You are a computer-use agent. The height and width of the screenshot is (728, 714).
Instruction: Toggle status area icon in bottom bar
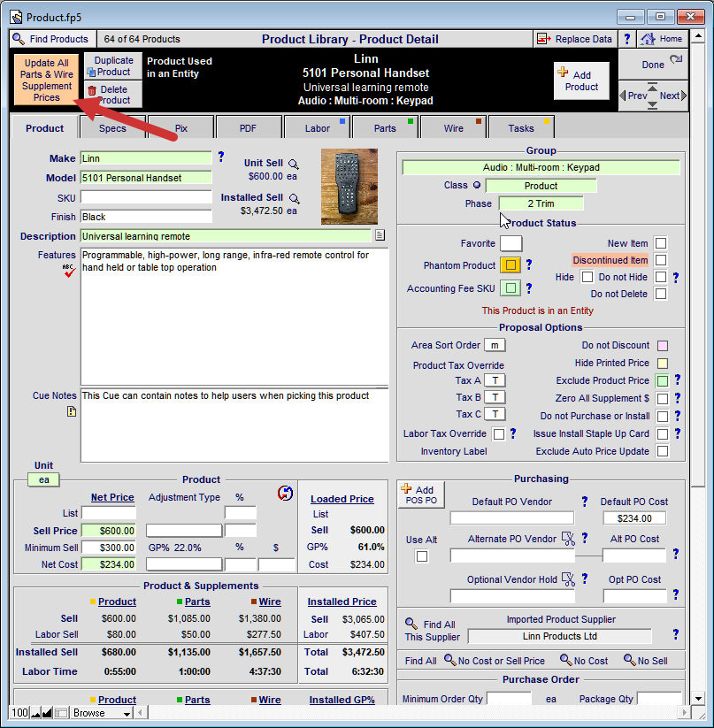pyautogui.click(x=61, y=713)
